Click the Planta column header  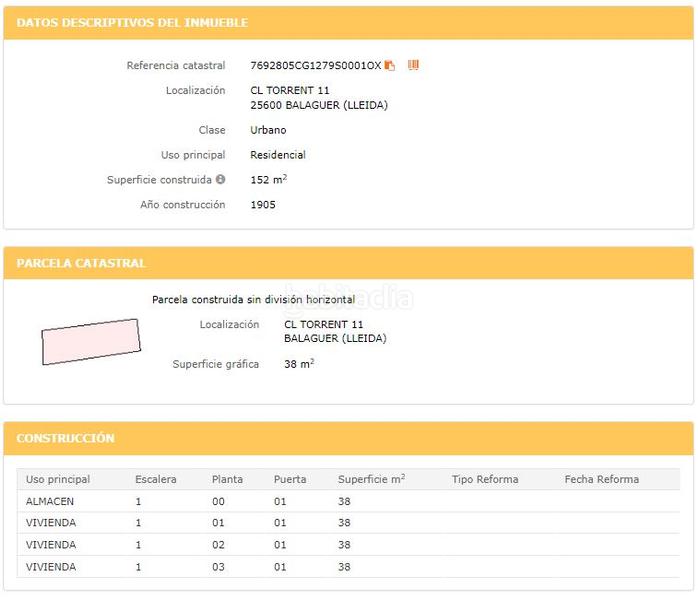pos(227,479)
